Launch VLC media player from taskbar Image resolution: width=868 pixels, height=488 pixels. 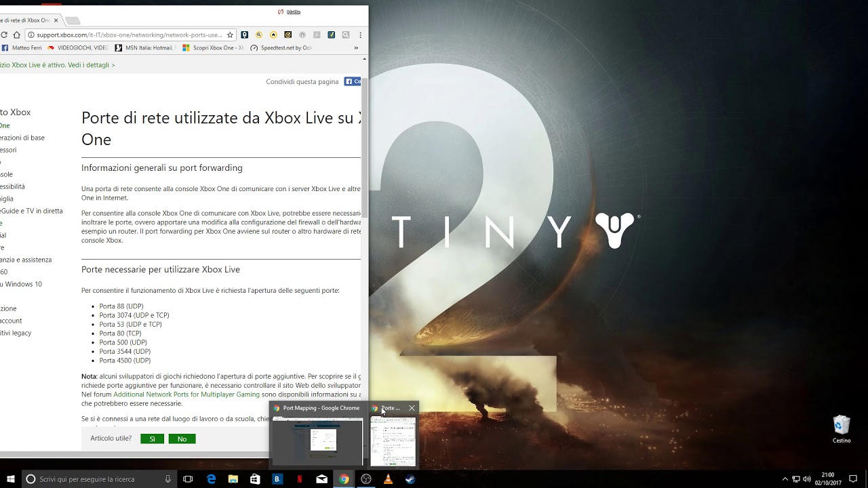pyautogui.click(x=388, y=479)
